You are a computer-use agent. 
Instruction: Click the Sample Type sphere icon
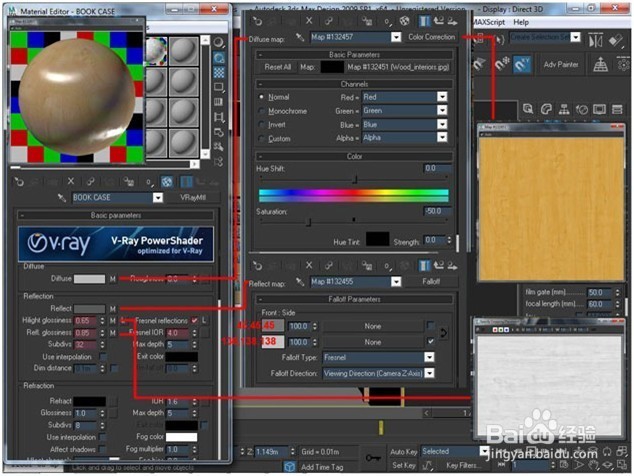[219, 43]
